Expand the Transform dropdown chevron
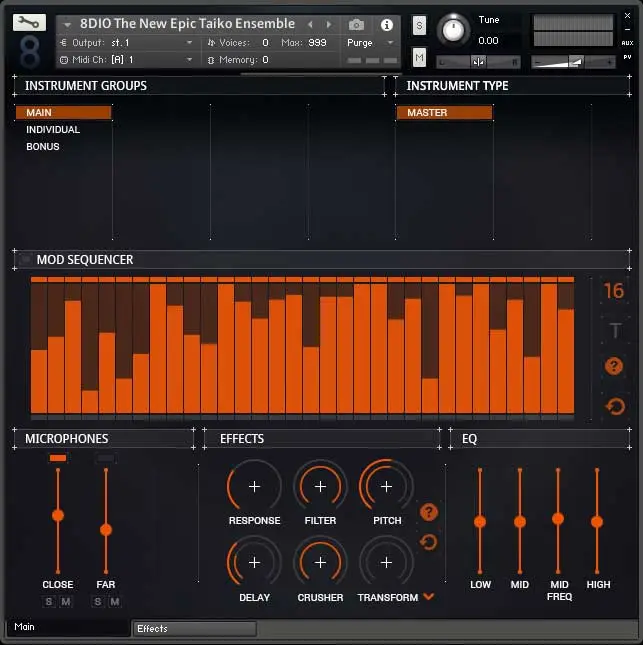Image resolution: width=643 pixels, height=645 pixels. 429,596
